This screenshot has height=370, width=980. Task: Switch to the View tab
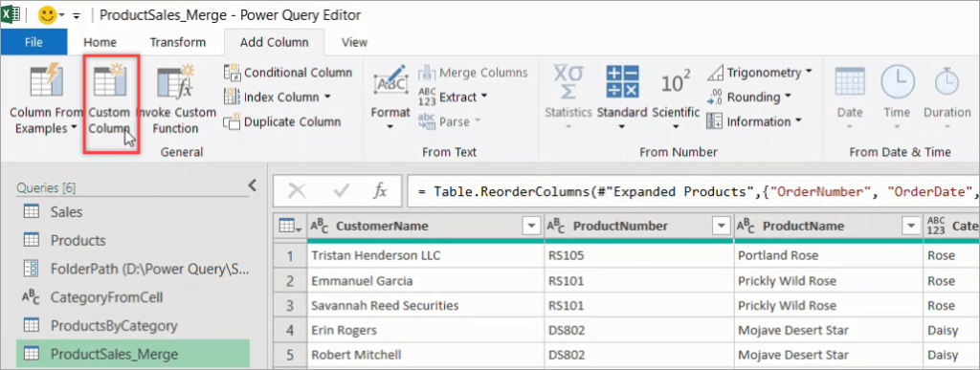coord(354,42)
